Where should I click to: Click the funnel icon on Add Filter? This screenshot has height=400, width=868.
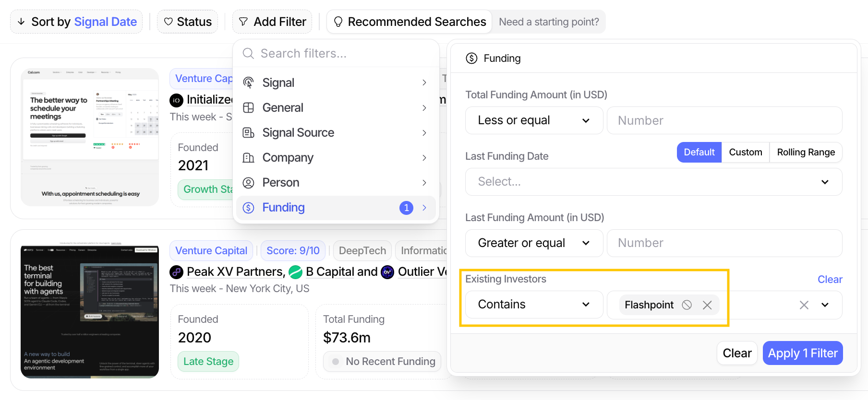click(243, 22)
